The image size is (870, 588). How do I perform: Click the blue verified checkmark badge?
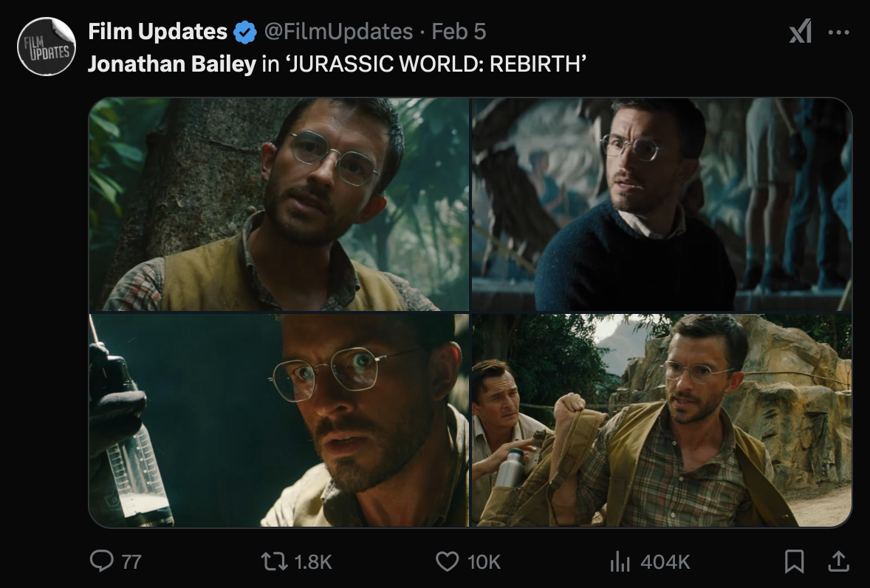[245, 32]
